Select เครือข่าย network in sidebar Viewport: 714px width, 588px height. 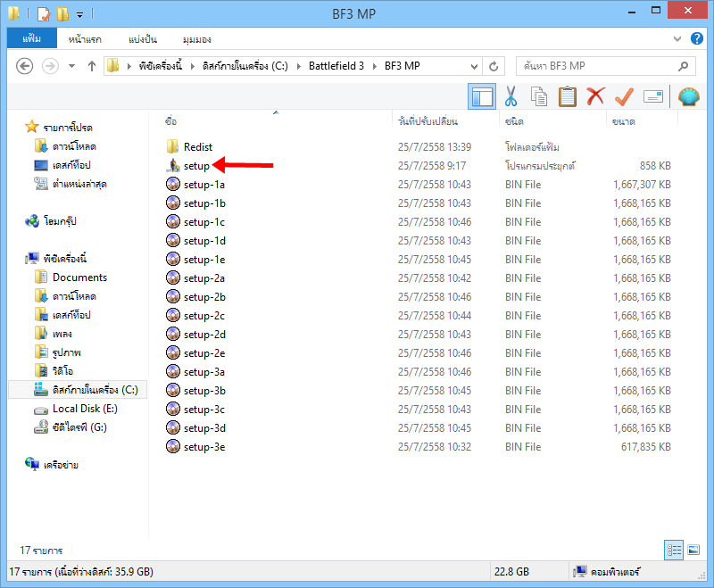coord(61,465)
